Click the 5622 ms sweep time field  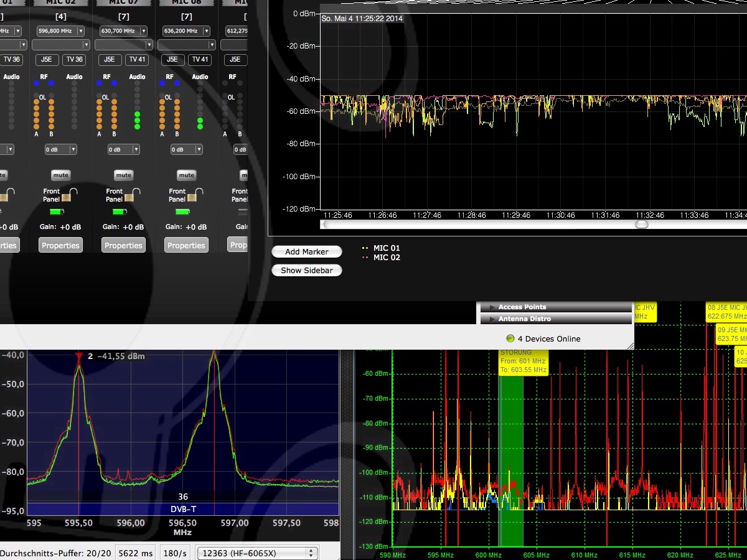tap(136, 553)
